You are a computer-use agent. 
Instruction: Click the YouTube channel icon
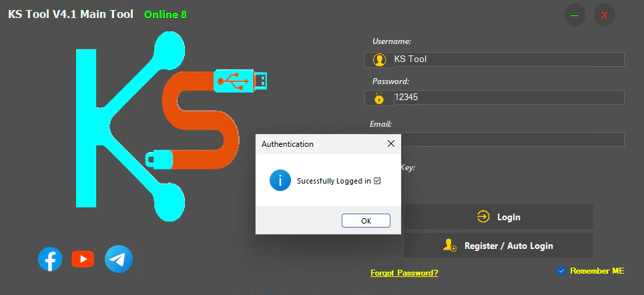pos(83,259)
